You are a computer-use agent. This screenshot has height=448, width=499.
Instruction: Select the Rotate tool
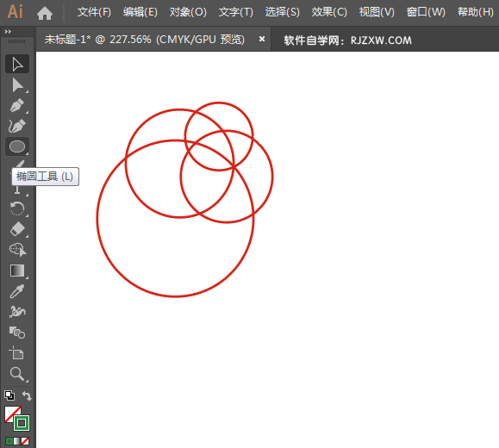tap(17, 208)
